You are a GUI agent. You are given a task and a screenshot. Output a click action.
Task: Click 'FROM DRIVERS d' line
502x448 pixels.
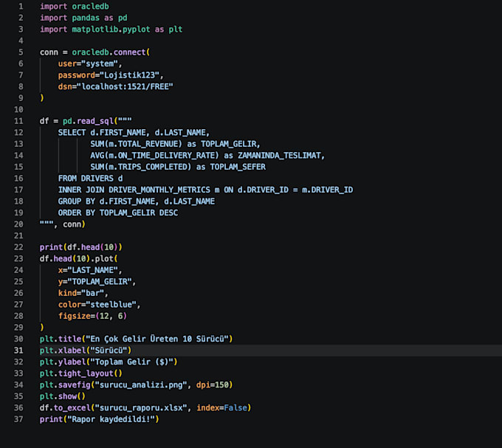(90, 178)
